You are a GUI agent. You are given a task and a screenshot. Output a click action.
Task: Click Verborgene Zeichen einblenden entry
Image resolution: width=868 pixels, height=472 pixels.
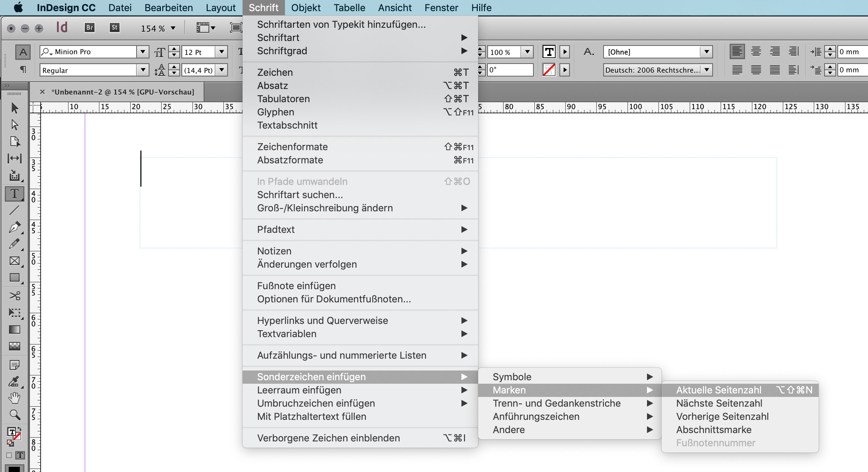coord(328,438)
